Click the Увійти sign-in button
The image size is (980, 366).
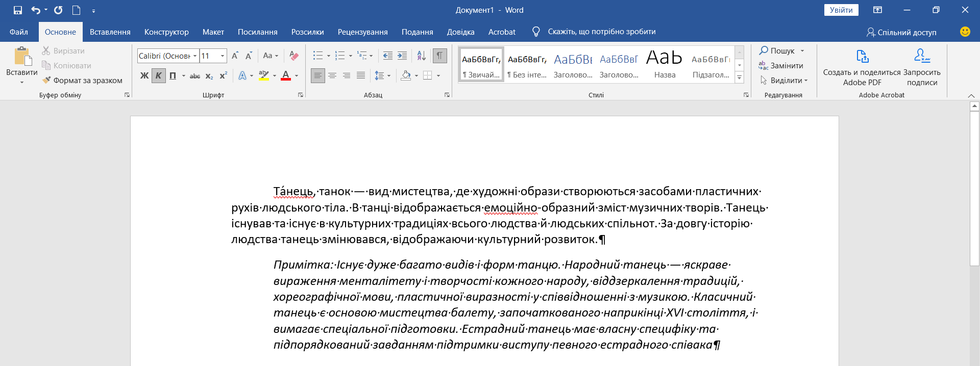point(841,10)
